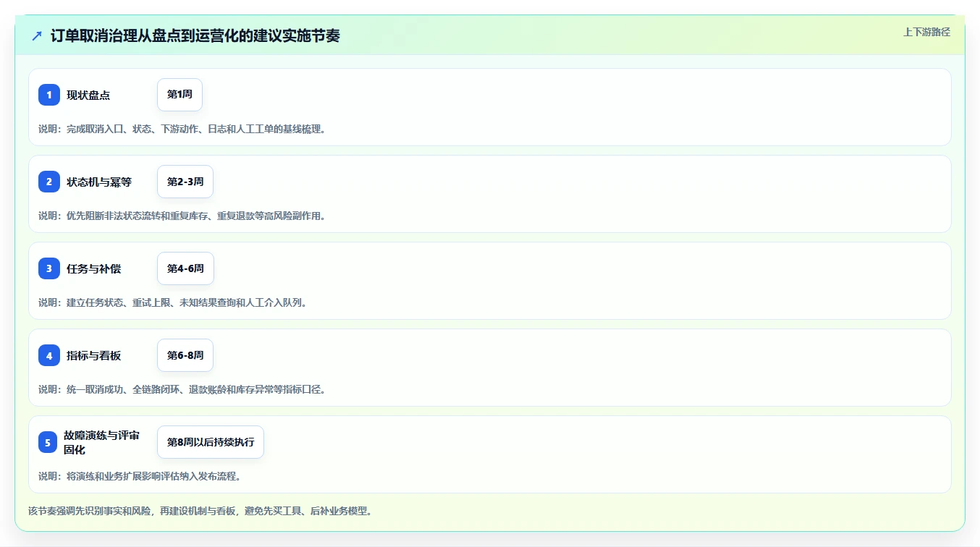Open the 上下游路径 label at top right
The width and height of the screenshot is (980, 547).
pos(926,32)
